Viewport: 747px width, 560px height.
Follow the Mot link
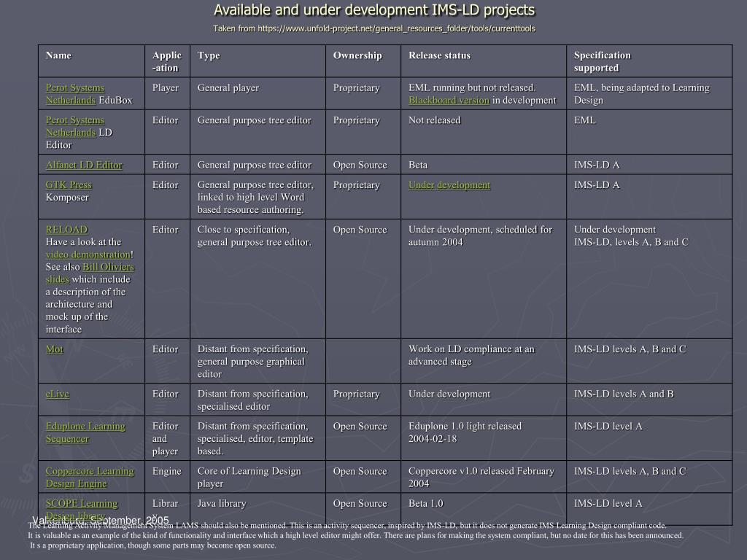[54, 349]
